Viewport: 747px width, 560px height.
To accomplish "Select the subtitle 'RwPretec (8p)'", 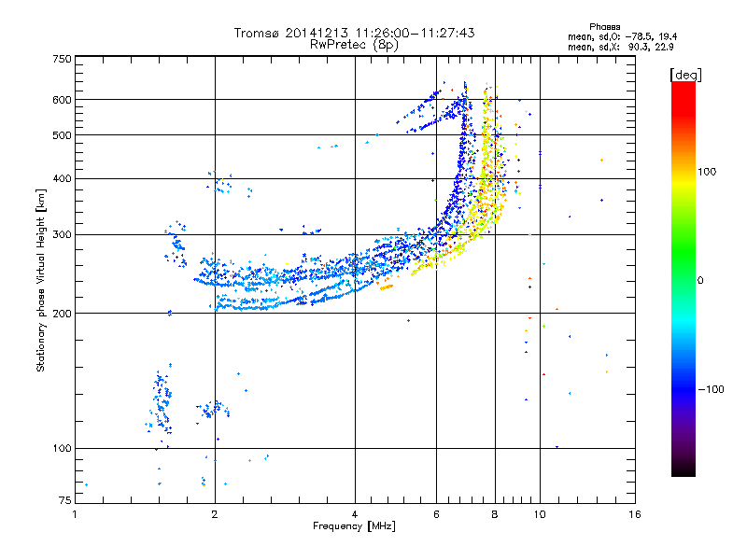I will (354, 45).
